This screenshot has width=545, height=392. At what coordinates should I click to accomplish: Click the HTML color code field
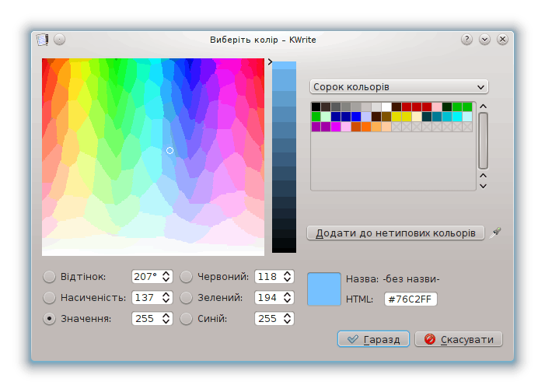[411, 299]
